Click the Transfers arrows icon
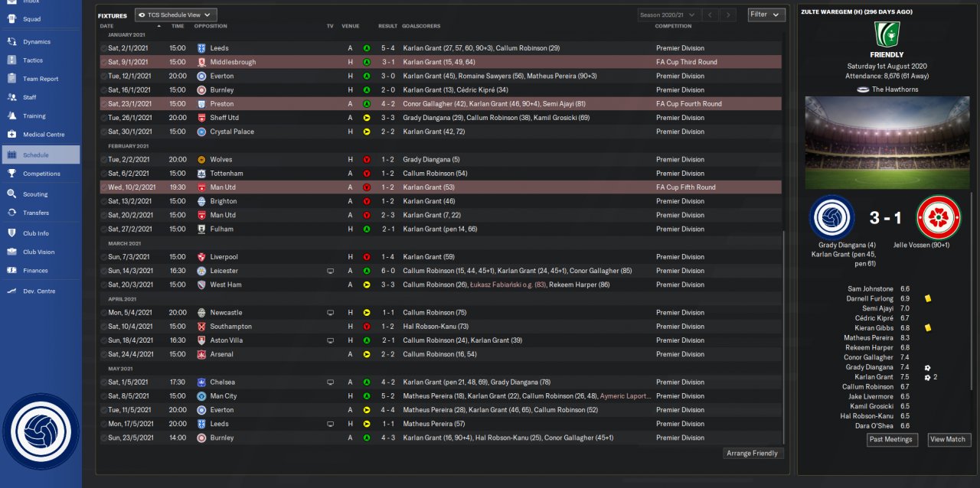Image resolution: width=980 pixels, height=488 pixels. click(11, 213)
